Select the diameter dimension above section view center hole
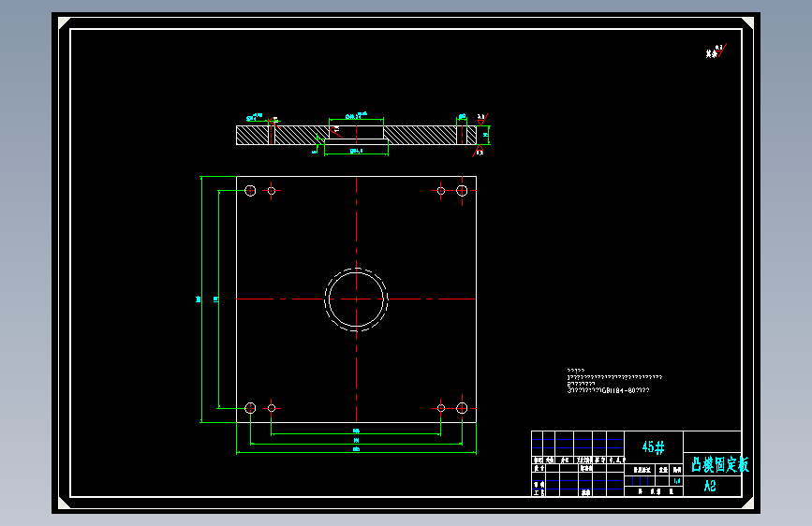The height and width of the screenshot is (526, 812). point(356,117)
